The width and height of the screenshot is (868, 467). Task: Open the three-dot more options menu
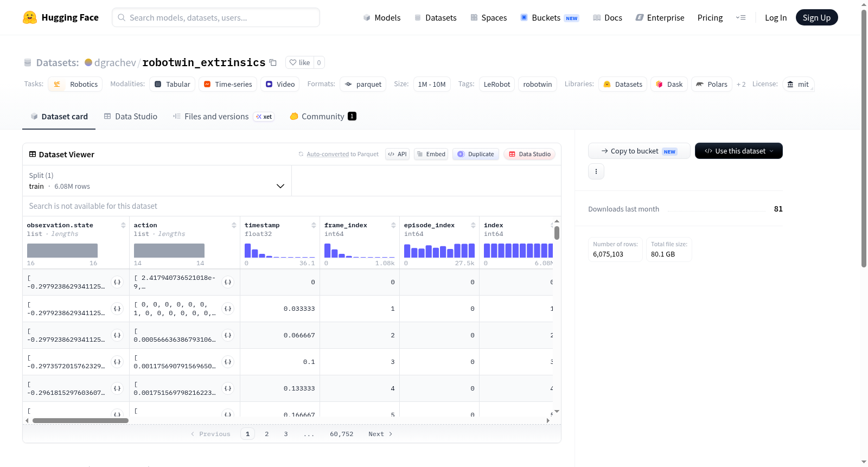tap(596, 171)
